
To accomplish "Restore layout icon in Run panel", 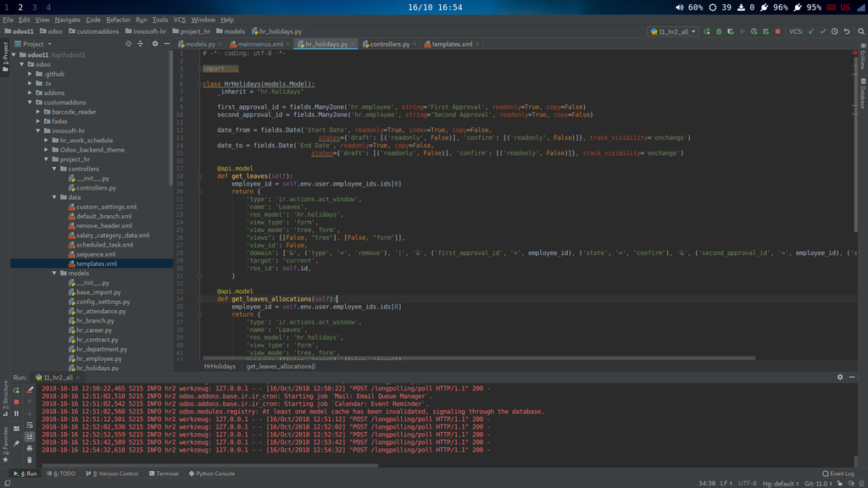I will [x=16, y=428].
